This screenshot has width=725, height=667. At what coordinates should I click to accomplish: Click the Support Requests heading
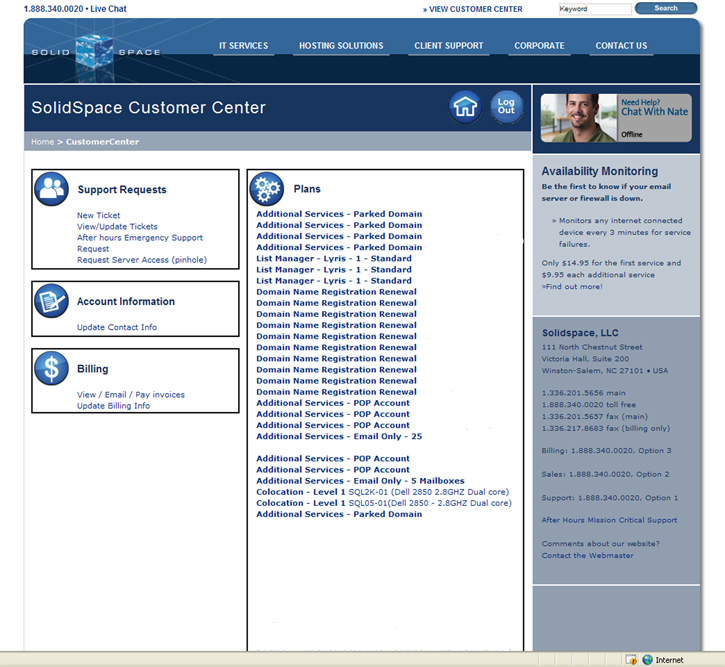tap(122, 190)
